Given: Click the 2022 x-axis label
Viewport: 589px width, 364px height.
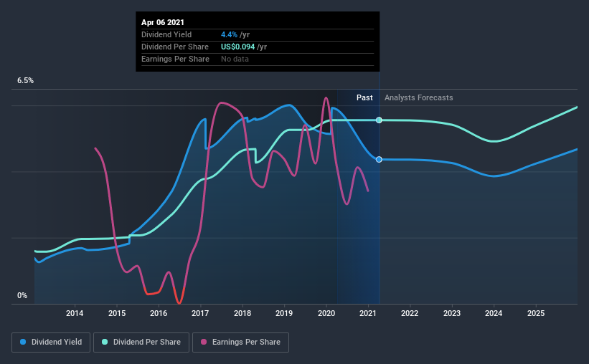Looking at the screenshot, I should coord(410,313).
